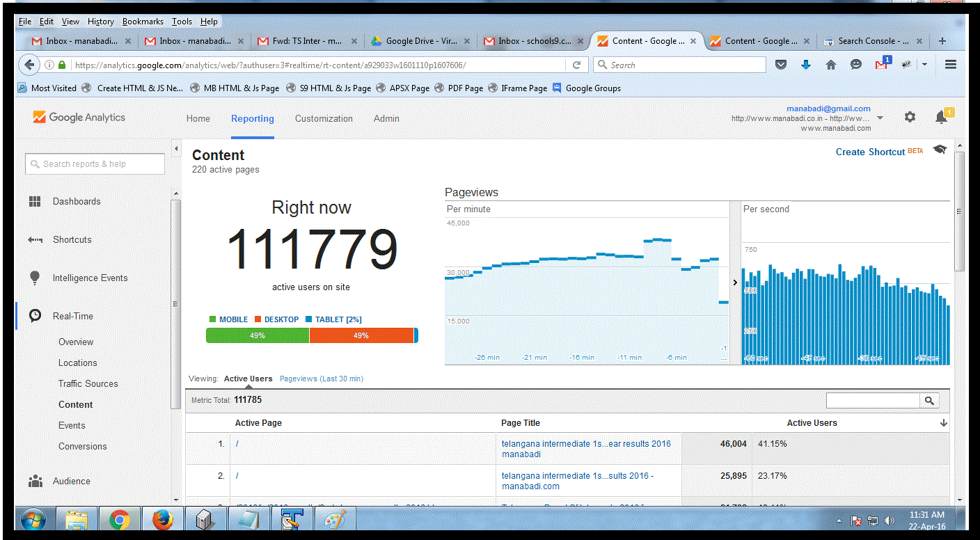The height and width of the screenshot is (540, 980).
Task: Click the Firefox Search box
Action: [680, 65]
